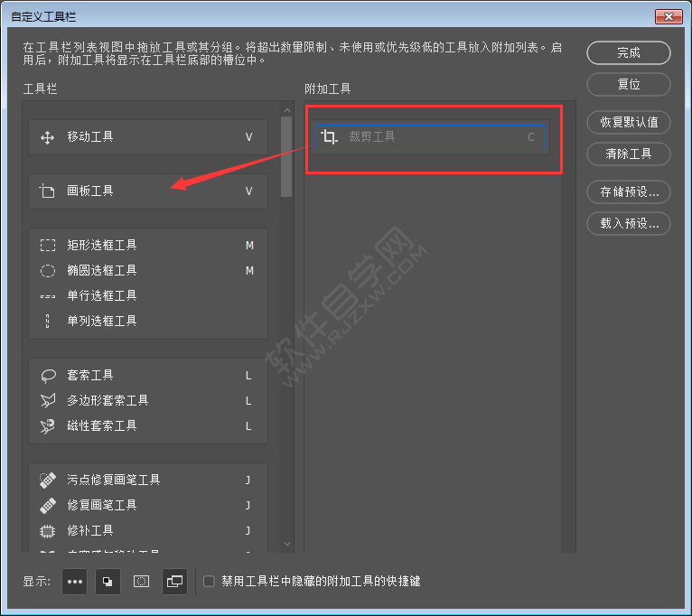Click the Elliptical Marquee icon (椭圆选框工具)
Viewport: 692px width, 616px height.
coord(48,270)
